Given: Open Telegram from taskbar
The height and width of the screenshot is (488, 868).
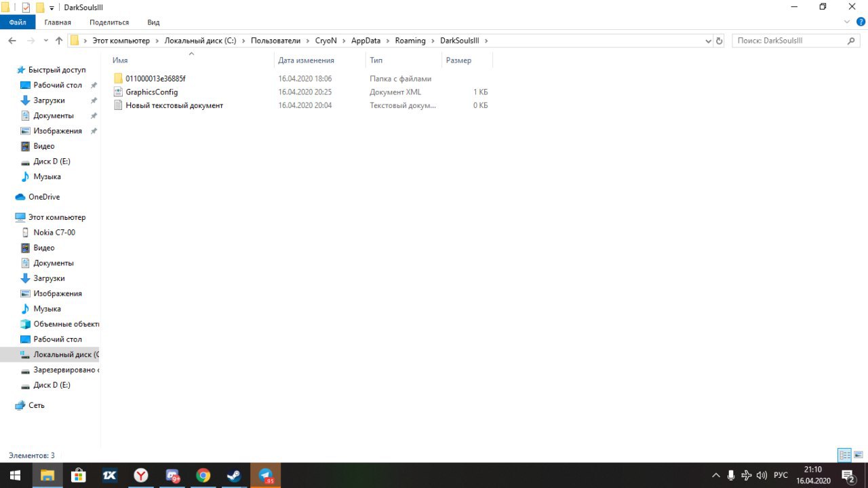Looking at the screenshot, I should tap(266, 475).
